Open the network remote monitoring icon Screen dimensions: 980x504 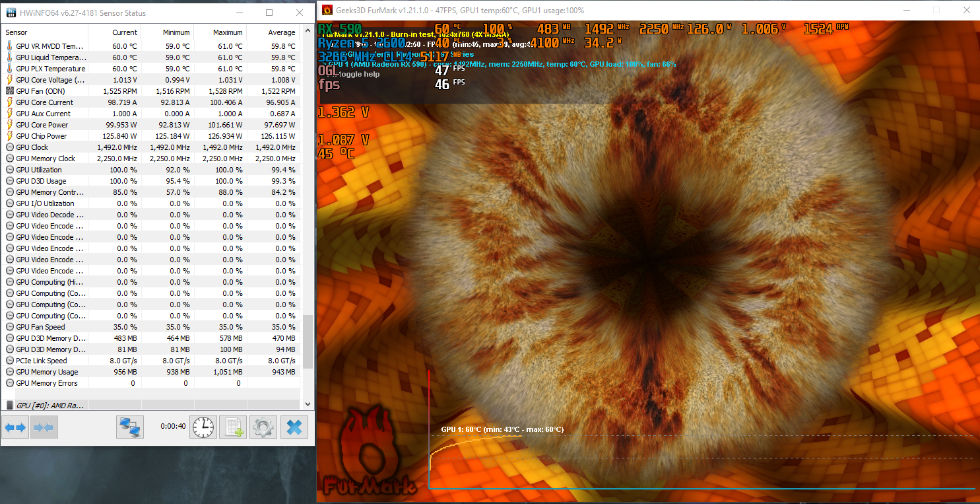(x=130, y=427)
